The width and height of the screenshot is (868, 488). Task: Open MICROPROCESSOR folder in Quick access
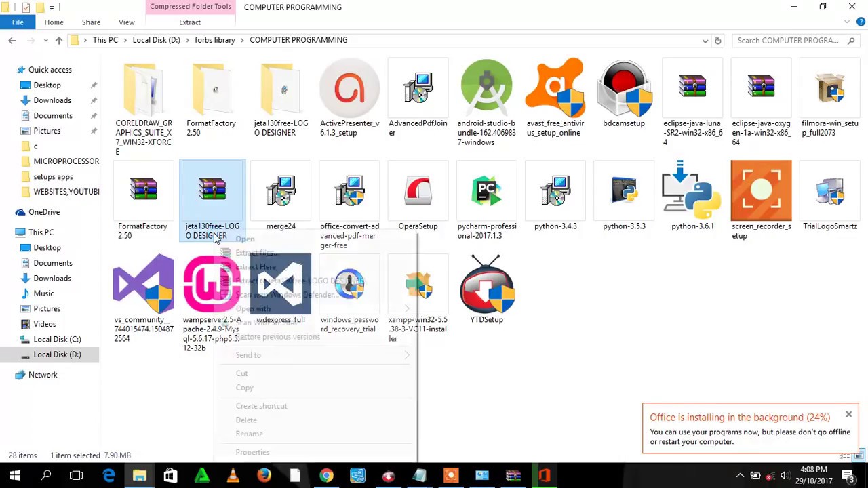pyautogui.click(x=66, y=161)
